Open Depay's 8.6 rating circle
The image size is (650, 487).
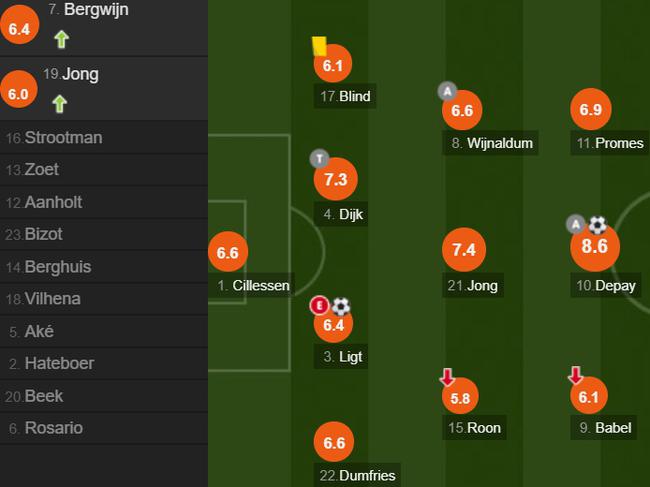tap(595, 246)
